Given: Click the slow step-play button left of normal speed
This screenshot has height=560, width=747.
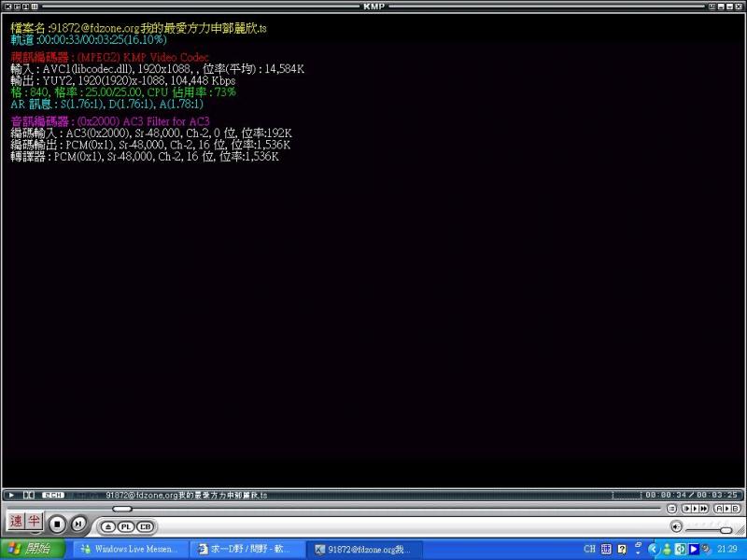Looking at the screenshot, I should pyautogui.click(x=687, y=509).
